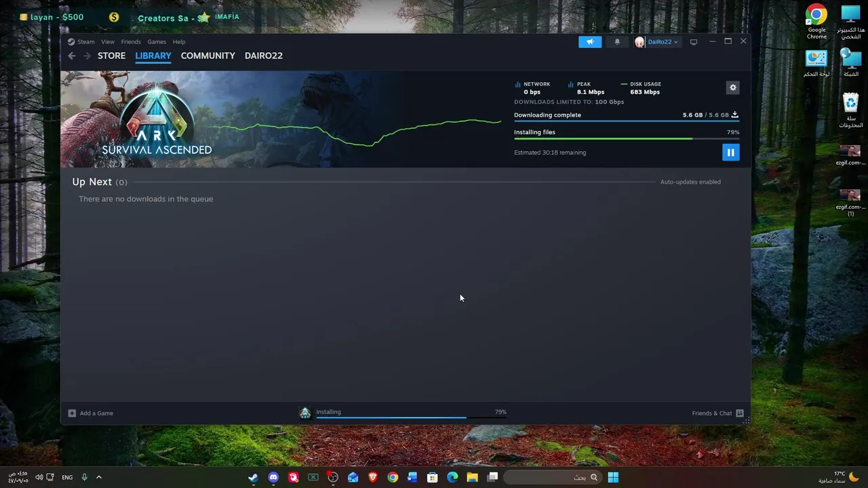Go back using the left arrow
Viewport: 868px width, 488px height.
coord(72,56)
